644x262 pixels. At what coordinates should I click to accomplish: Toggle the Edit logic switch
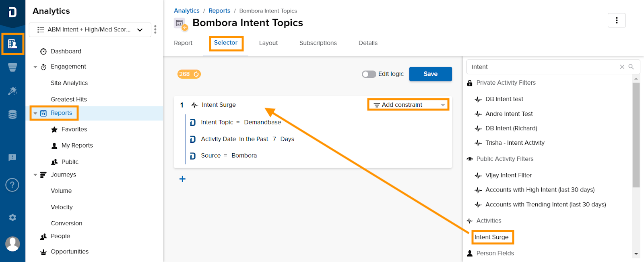[x=369, y=74]
